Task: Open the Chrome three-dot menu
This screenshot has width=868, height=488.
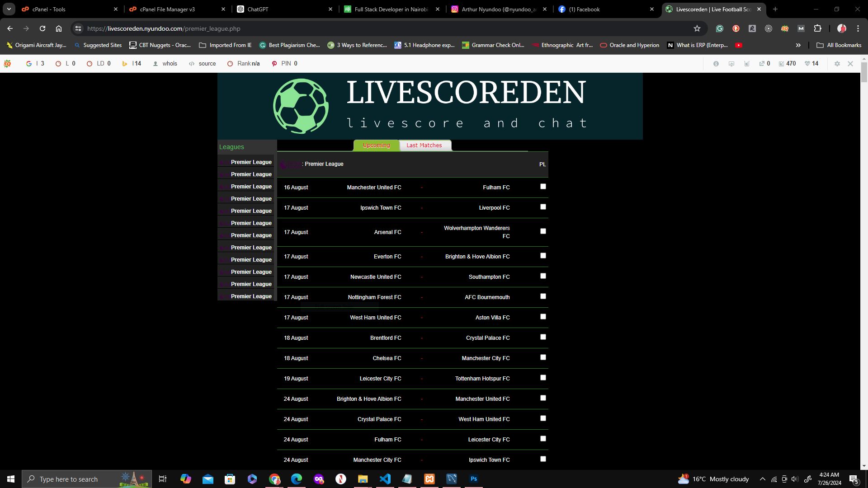Action: 858,28
